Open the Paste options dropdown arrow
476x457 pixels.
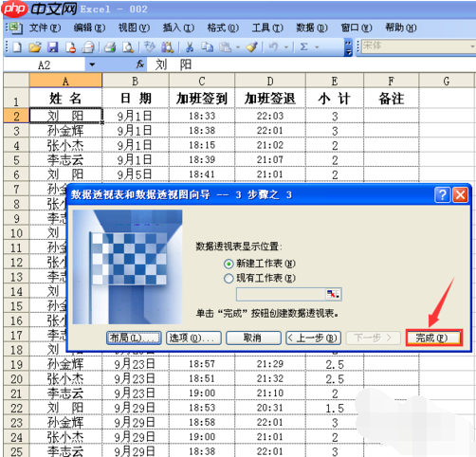coord(238,47)
